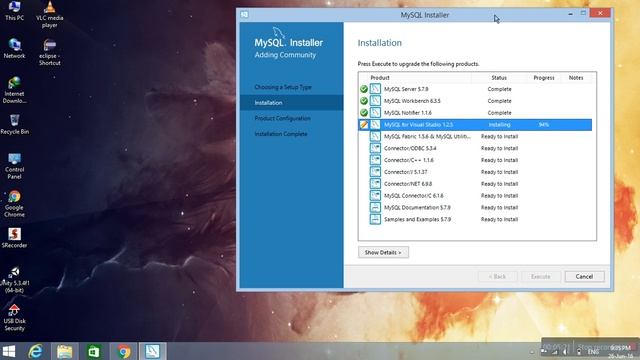Click the Status column header
The height and width of the screenshot is (360, 640).
point(499,78)
